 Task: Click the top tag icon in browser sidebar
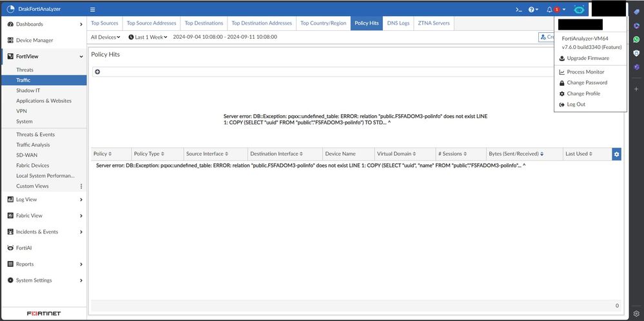(x=636, y=12)
